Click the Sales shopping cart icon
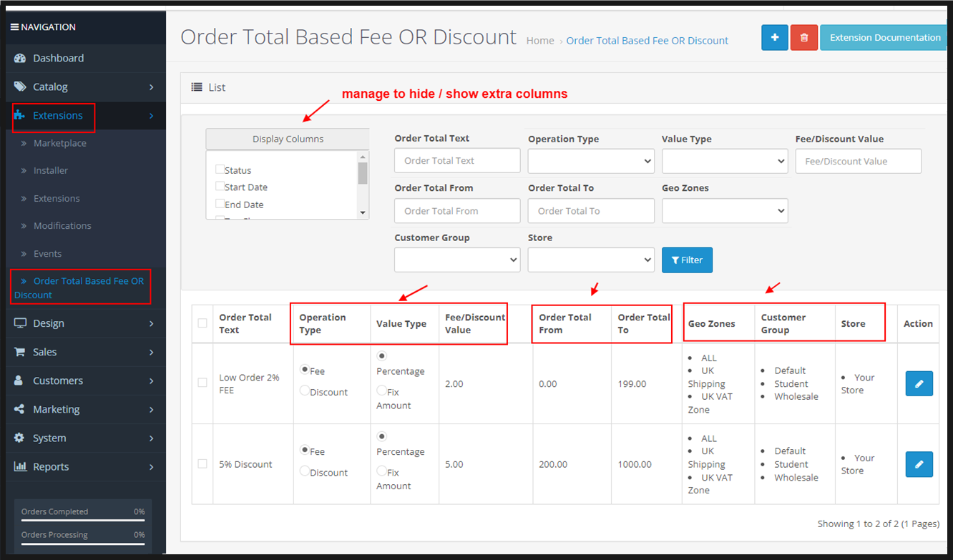 point(20,352)
